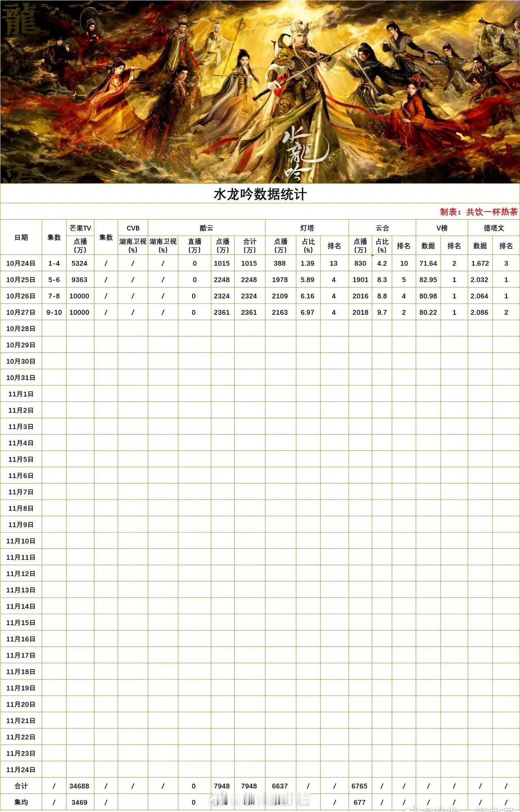
Task: Click the 水龙吟 drama poster image
Action: (x=260, y=91)
